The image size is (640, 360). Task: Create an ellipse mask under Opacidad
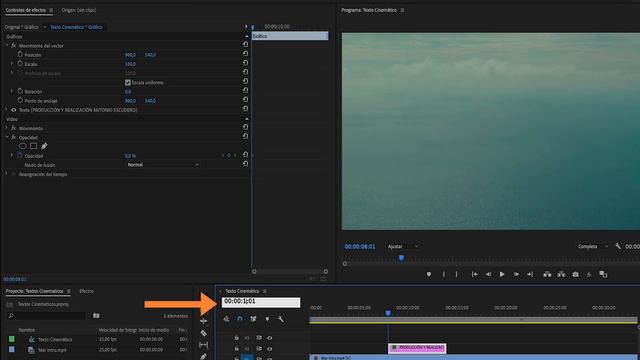point(22,146)
